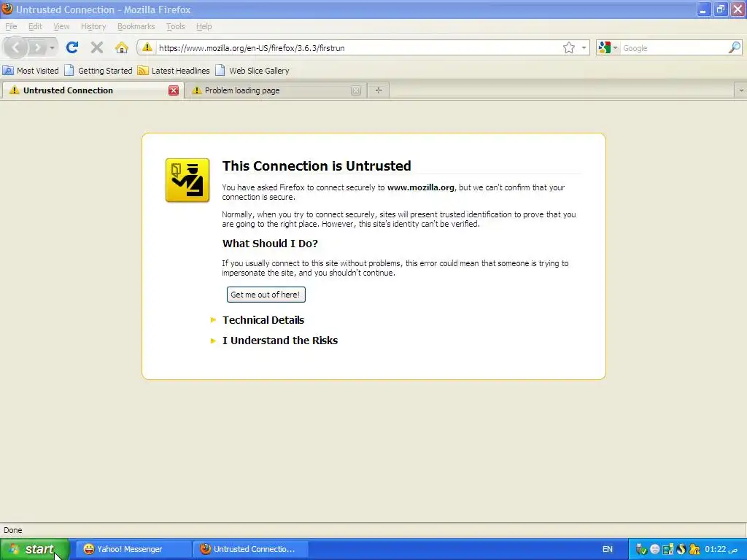Click the Back navigation arrow
This screenshot has width=747, height=560.
[x=16, y=47]
